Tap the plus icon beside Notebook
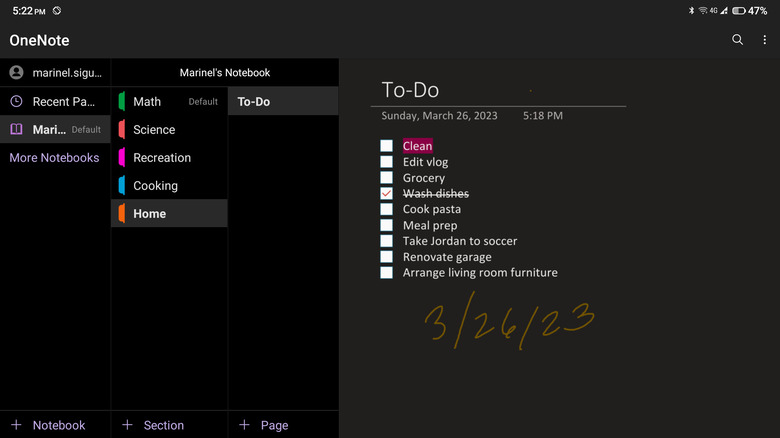Screen dimensions: 780x438 coord(16,425)
